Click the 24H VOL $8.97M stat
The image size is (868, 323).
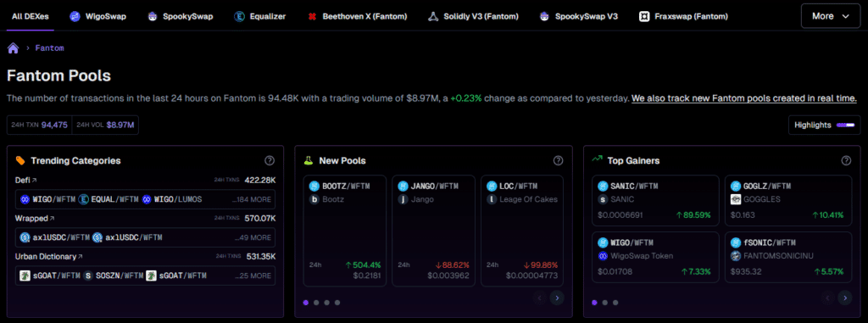point(105,125)
